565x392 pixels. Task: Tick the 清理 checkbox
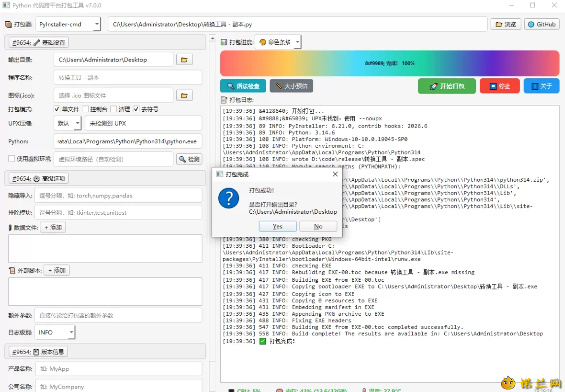click(113, 109)
